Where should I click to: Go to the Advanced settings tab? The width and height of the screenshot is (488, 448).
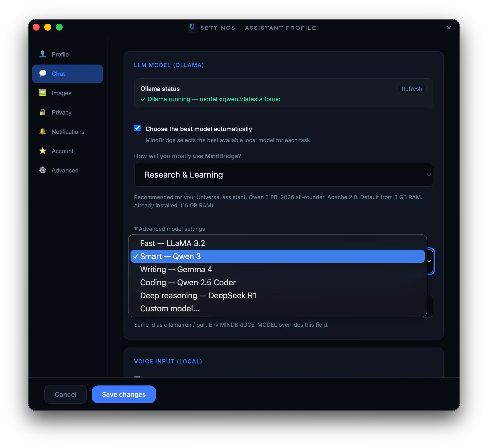(68, 170)
